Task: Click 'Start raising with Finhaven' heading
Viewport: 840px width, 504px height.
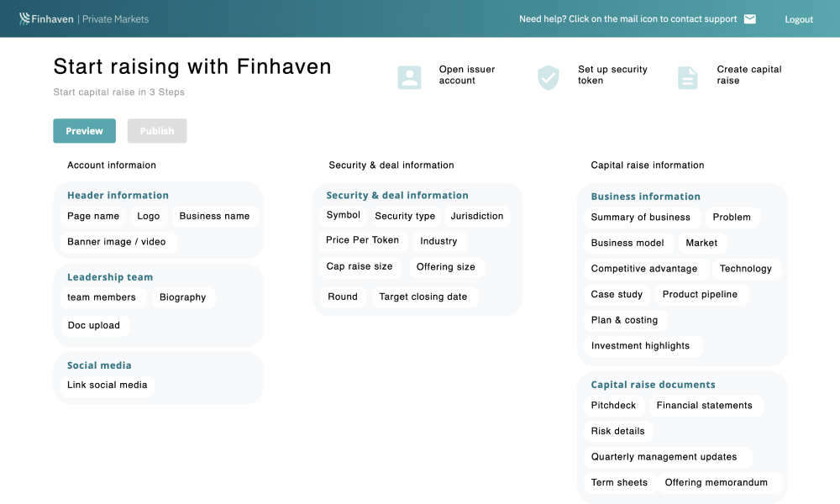Action: (x=192, y=67)
